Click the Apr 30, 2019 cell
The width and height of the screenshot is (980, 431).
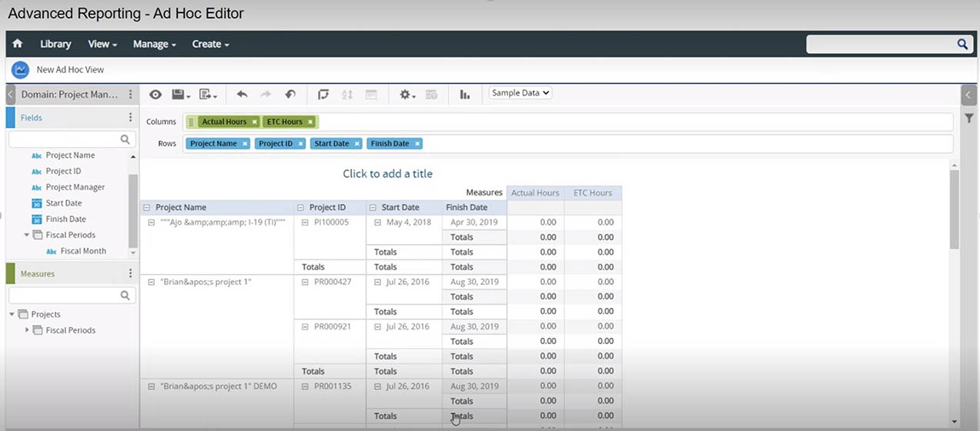474,222
